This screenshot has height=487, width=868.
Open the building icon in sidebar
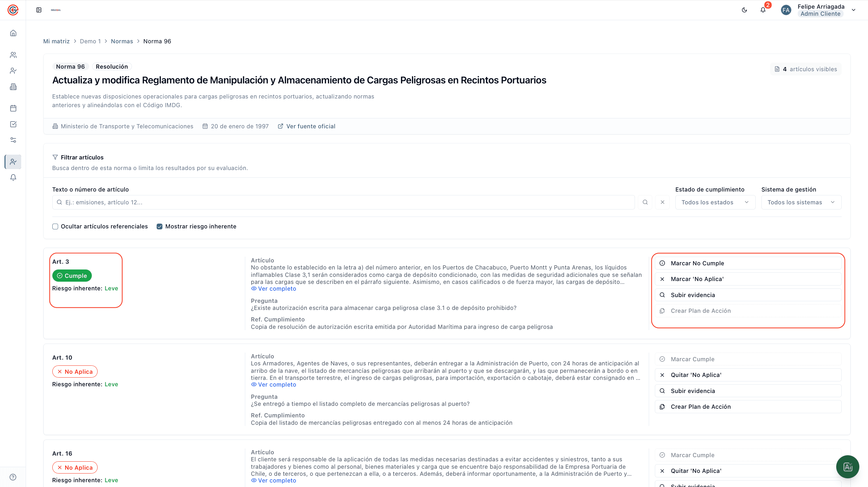pos(13,87)
